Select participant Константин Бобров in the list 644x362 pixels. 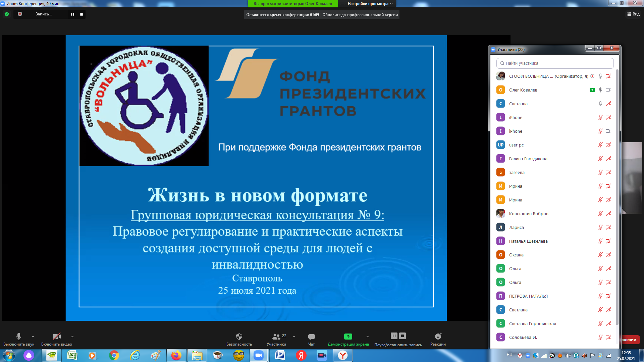pos(529,214)
